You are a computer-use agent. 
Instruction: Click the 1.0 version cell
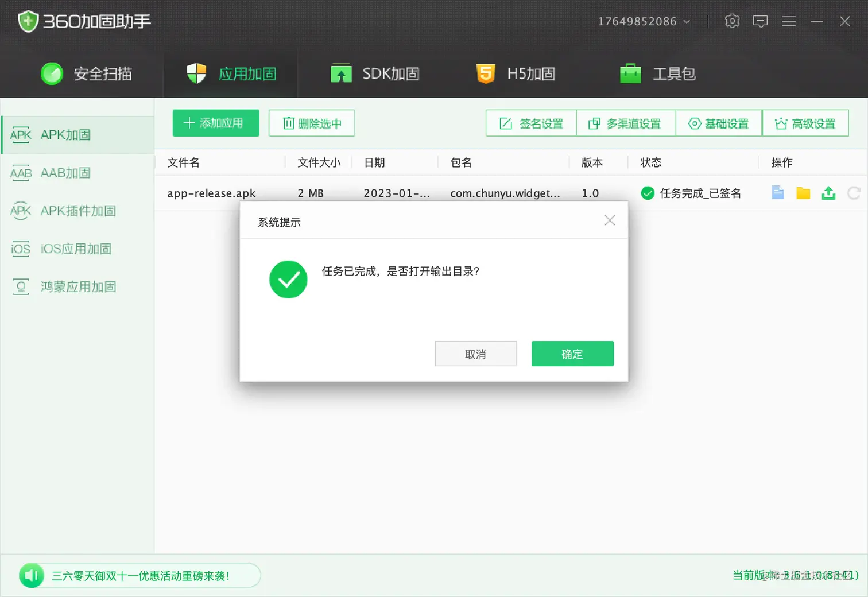(x=590, y=193)
